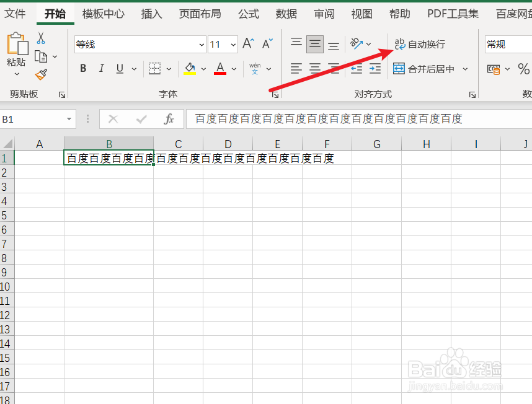532x404 pixels.
Task: Select row 5 header
Action: pyautogui.click(x=7, y=215)
